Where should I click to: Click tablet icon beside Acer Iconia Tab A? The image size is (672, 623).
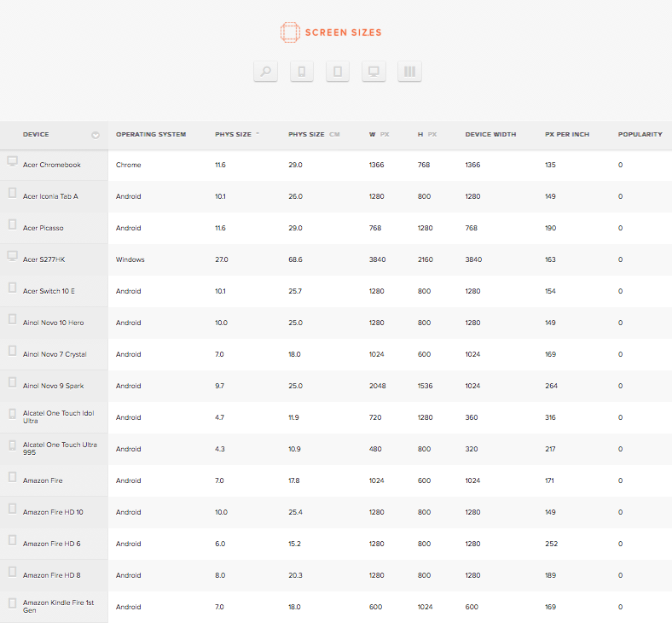click(13, 193)
